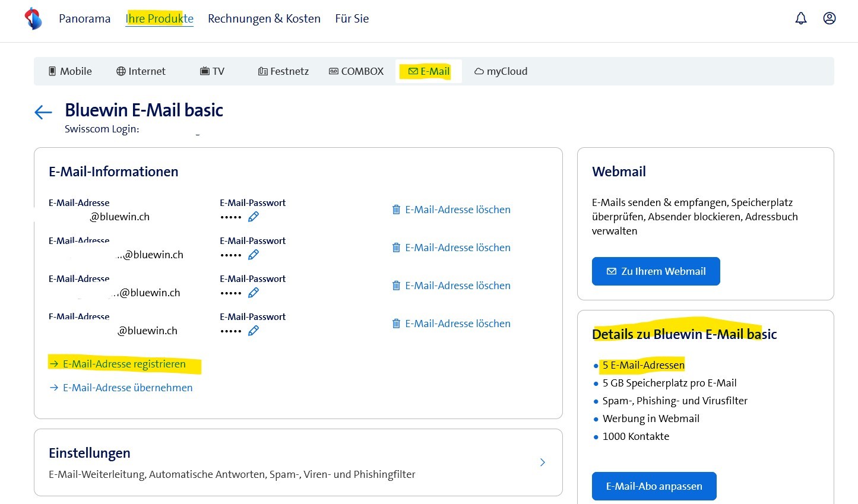The width and height of the screenshot is (858, 504).
Task: Open the notifications bell
Action: point(801,18)
